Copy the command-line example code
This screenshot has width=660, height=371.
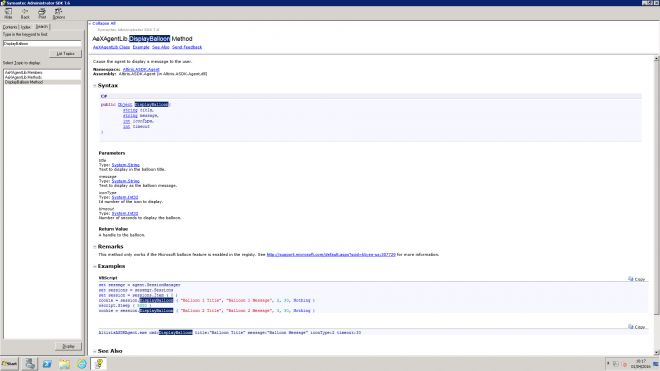click(636, 327)
